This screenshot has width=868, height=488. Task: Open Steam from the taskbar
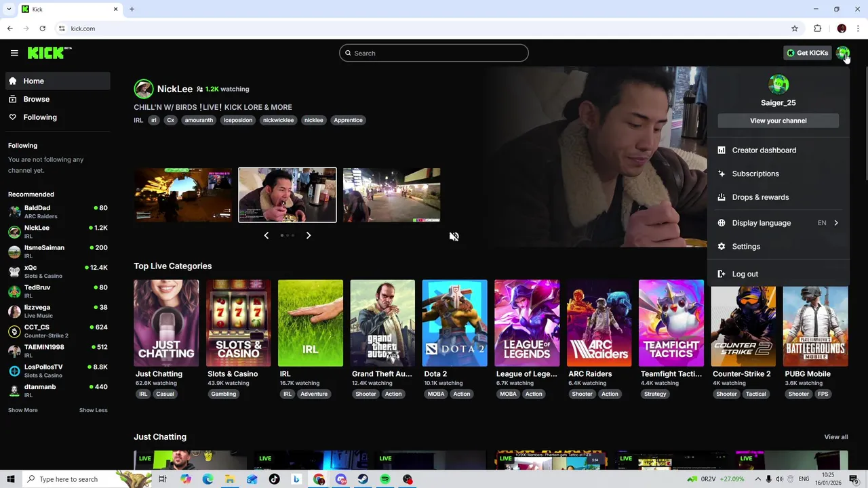click(363, 479)
